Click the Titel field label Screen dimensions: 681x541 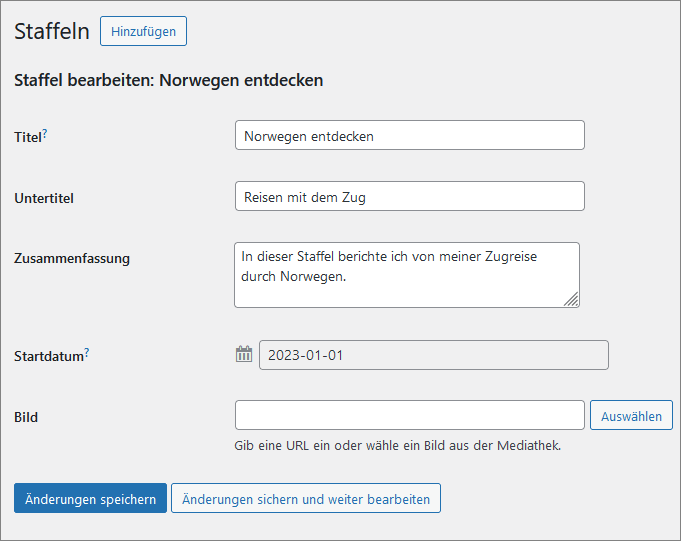(x=28, y=137)
